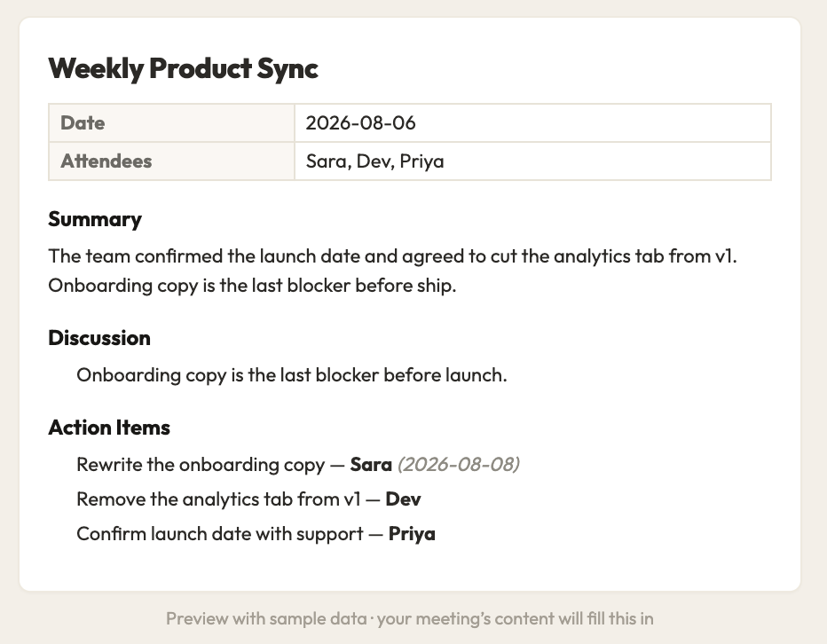Click the Weekly Product Sync title
The width and height of the screenshot is (827, 644).
click(183, 68)
